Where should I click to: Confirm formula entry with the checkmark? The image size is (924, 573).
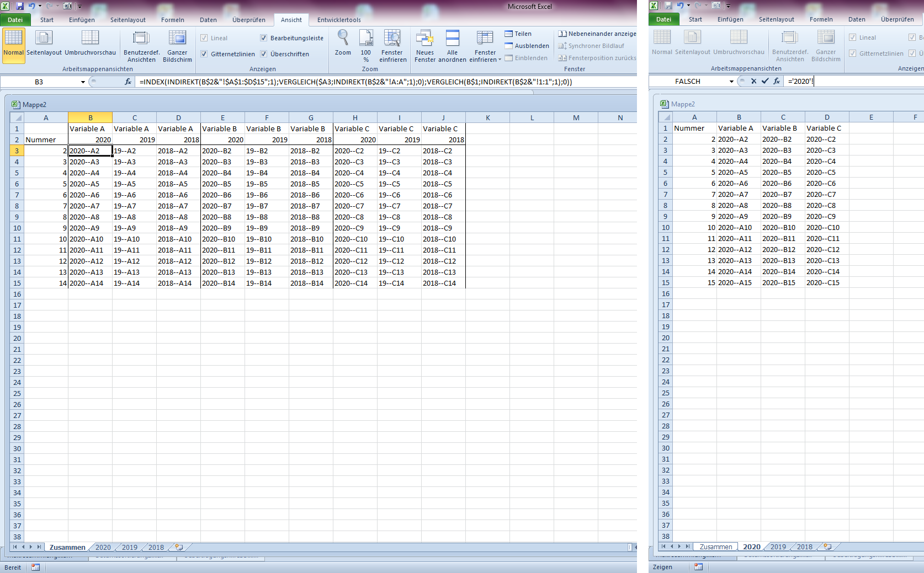(765, 81)
